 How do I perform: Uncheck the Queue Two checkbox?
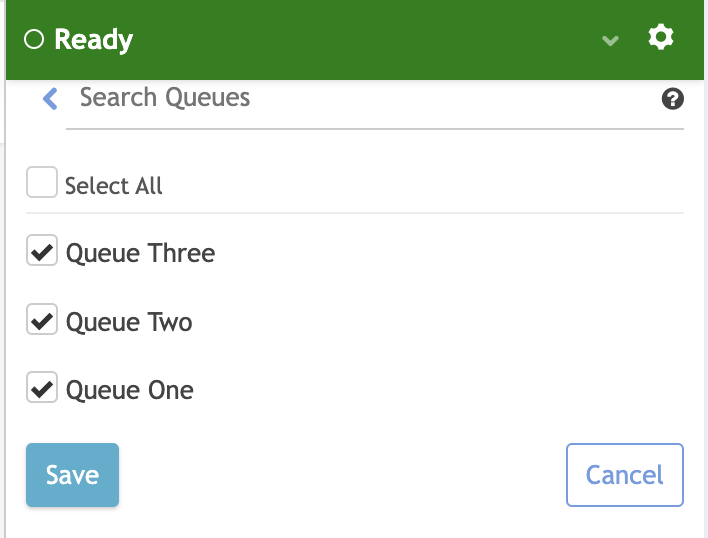42,320
